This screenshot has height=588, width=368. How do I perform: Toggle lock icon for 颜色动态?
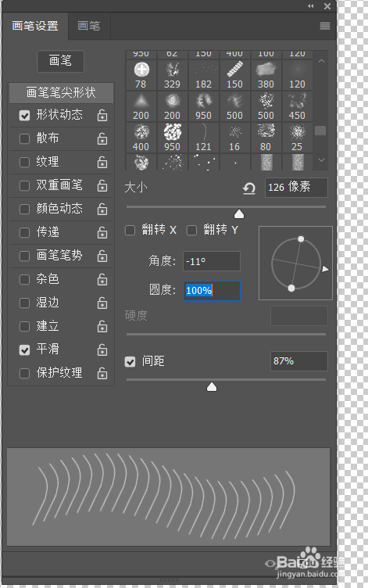pyautogui.click(x=102, y=209)
